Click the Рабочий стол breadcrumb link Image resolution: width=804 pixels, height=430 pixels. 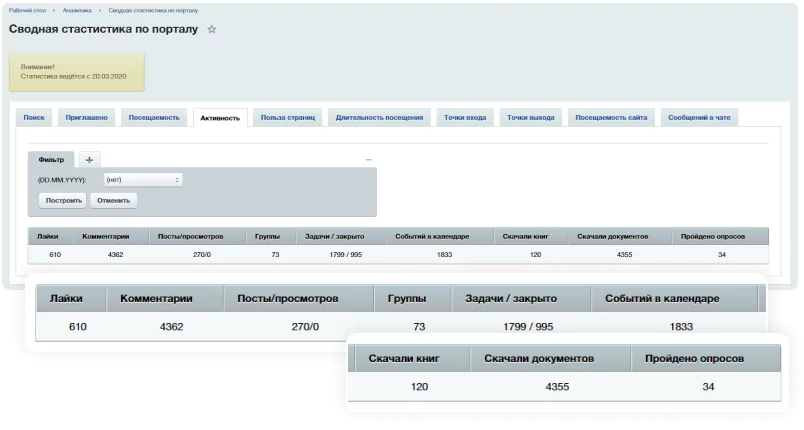pyautogui.click(x=28, y=8)
